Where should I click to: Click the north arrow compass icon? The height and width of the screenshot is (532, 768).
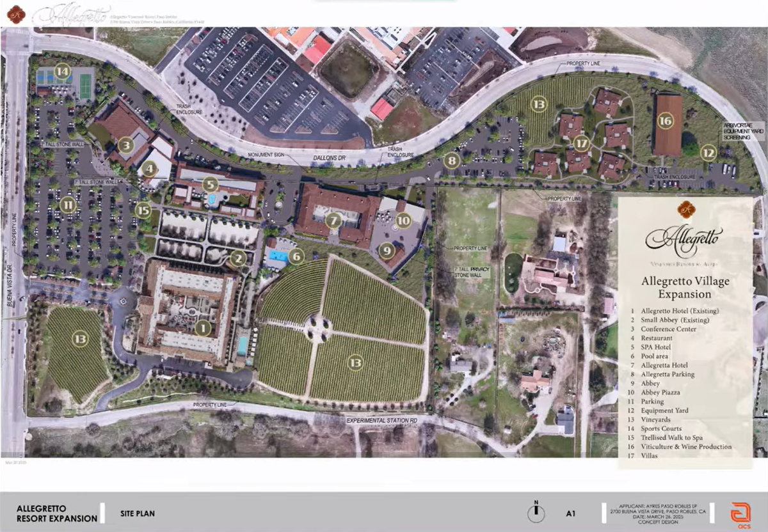pos(536,512)
